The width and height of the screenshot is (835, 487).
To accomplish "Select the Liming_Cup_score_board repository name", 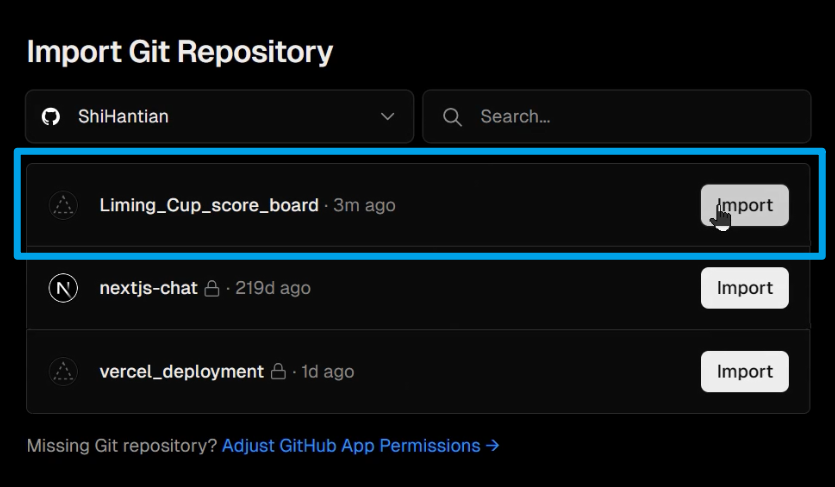I will point(208,205).
